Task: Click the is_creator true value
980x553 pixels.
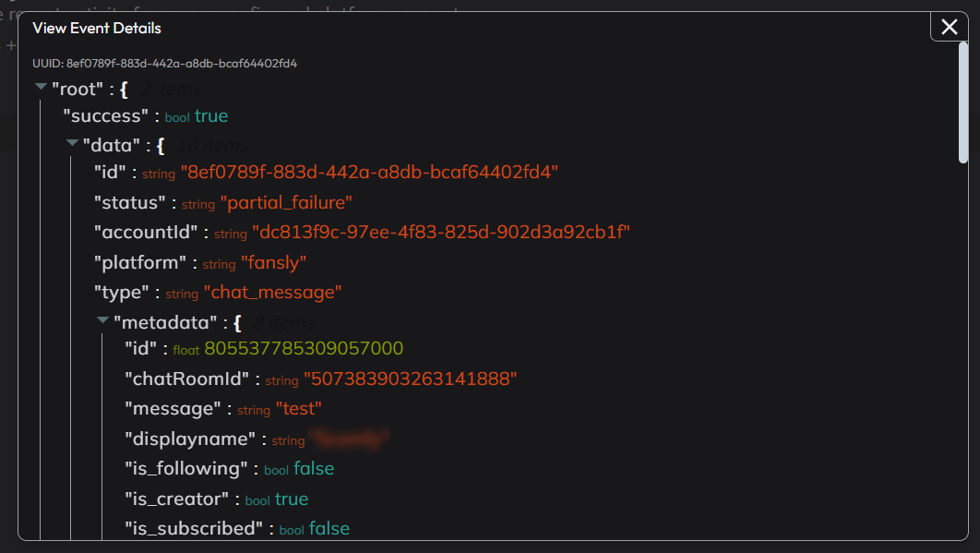Action: [x=292, y=499]
